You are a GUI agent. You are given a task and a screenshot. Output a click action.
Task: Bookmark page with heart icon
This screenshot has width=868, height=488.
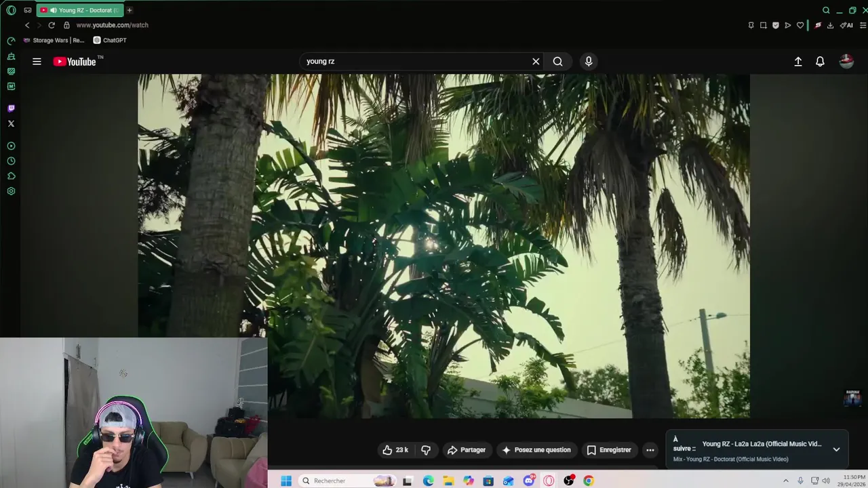[x=800, y=25]
